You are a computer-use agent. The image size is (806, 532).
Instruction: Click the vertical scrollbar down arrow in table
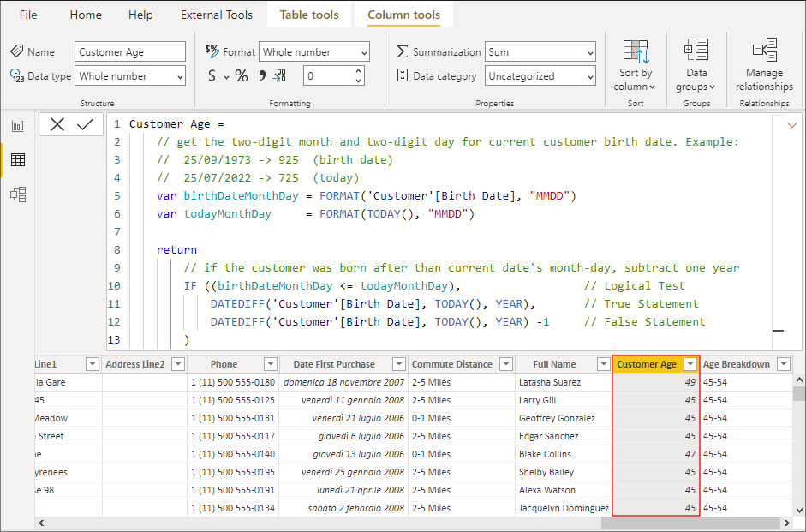799,511
